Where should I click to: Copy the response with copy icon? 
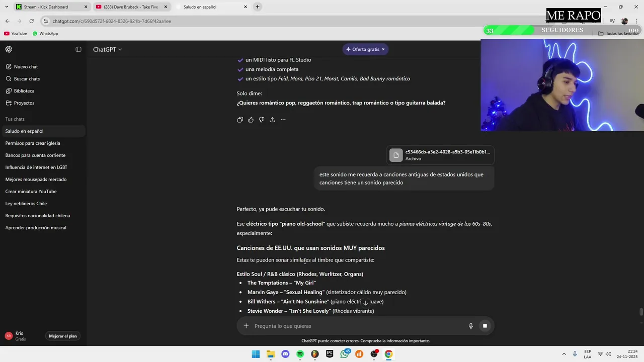240,120
